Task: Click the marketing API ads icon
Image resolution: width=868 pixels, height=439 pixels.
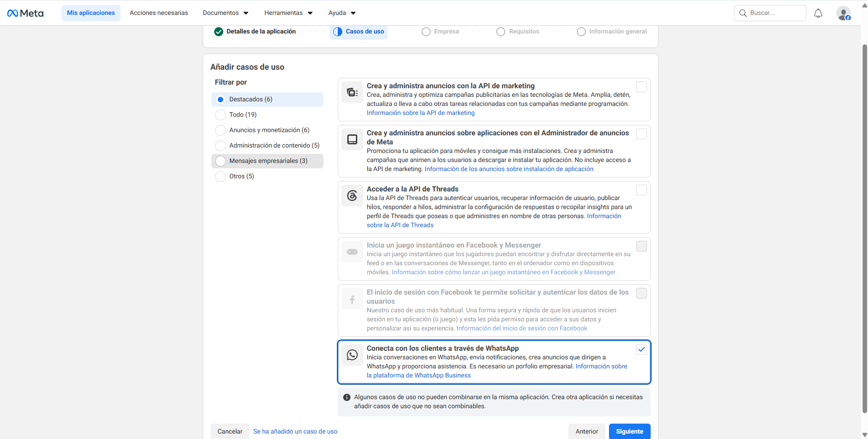Action: coord(352,92)
